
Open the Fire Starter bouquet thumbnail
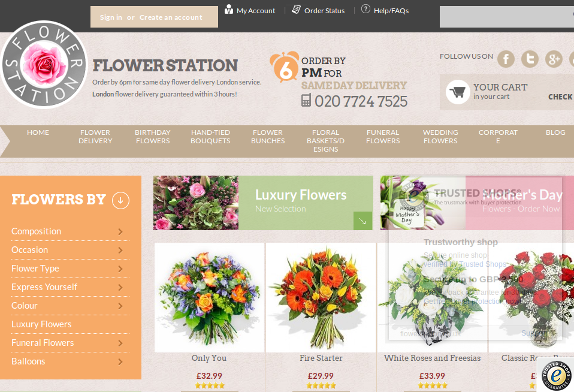pos(321,297)
